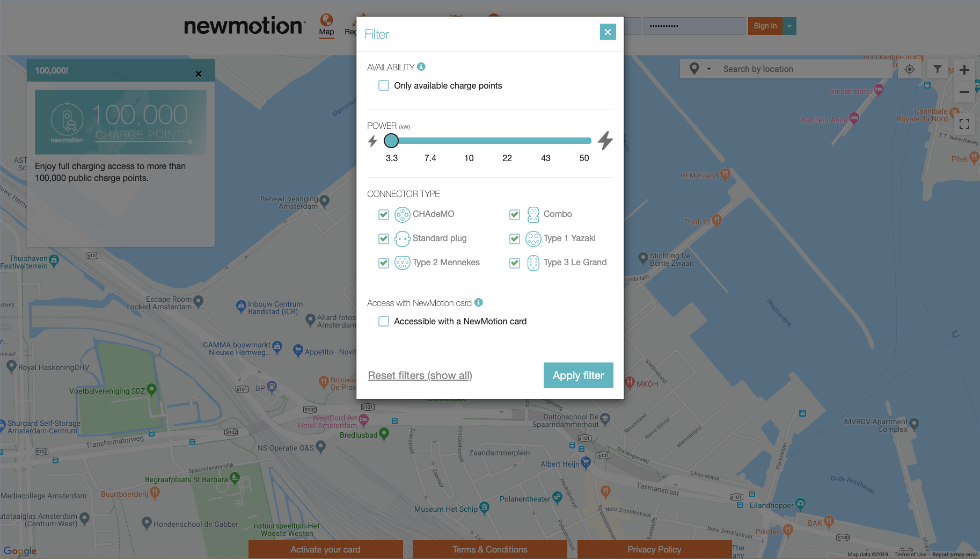The height and width of the screenshot is (559, 980).
Task: Click the newmotion logo
Action: (x=245, y=26)
